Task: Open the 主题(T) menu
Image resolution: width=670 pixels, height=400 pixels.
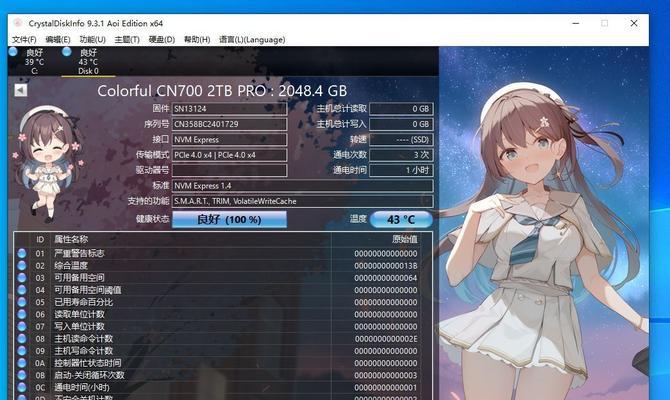Action: coord(127,39)
